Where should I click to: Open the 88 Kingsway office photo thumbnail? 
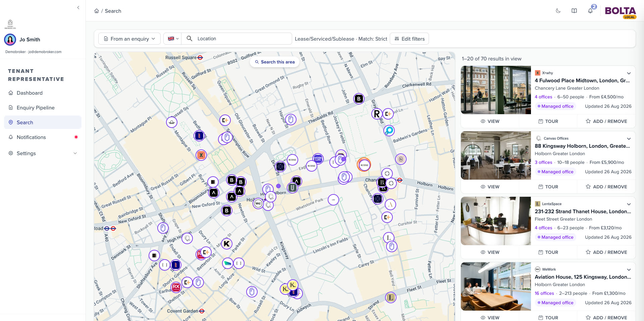[x=496, y=155]
